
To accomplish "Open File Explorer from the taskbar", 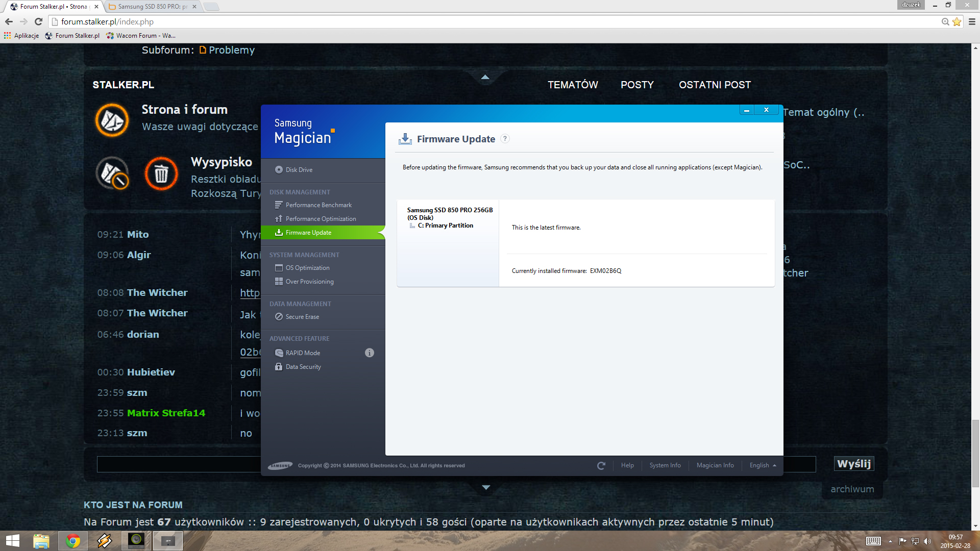I will 41,541.
